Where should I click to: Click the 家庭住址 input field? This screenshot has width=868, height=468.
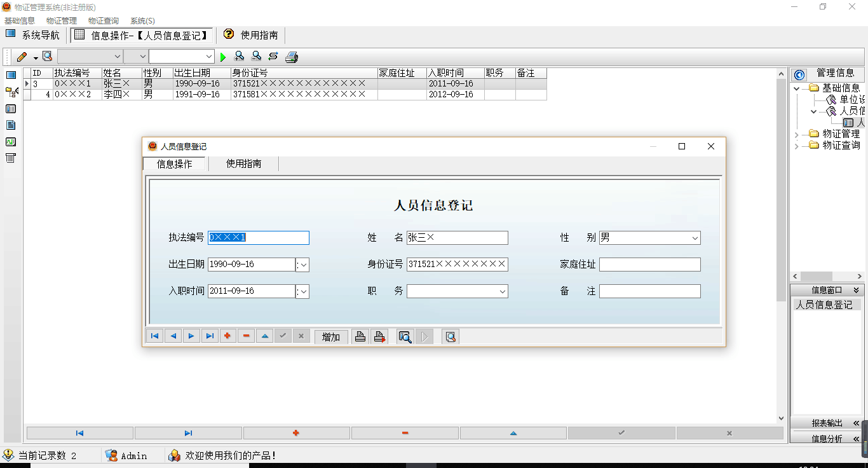click(650, 265)
